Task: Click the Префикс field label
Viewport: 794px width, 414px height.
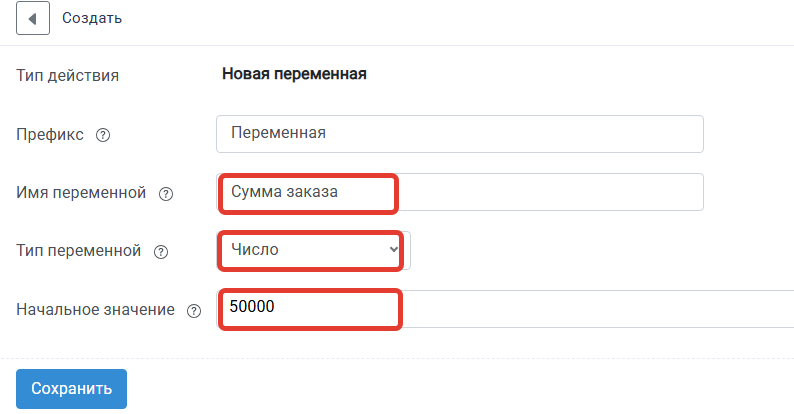Action: [x=50, y=135]
